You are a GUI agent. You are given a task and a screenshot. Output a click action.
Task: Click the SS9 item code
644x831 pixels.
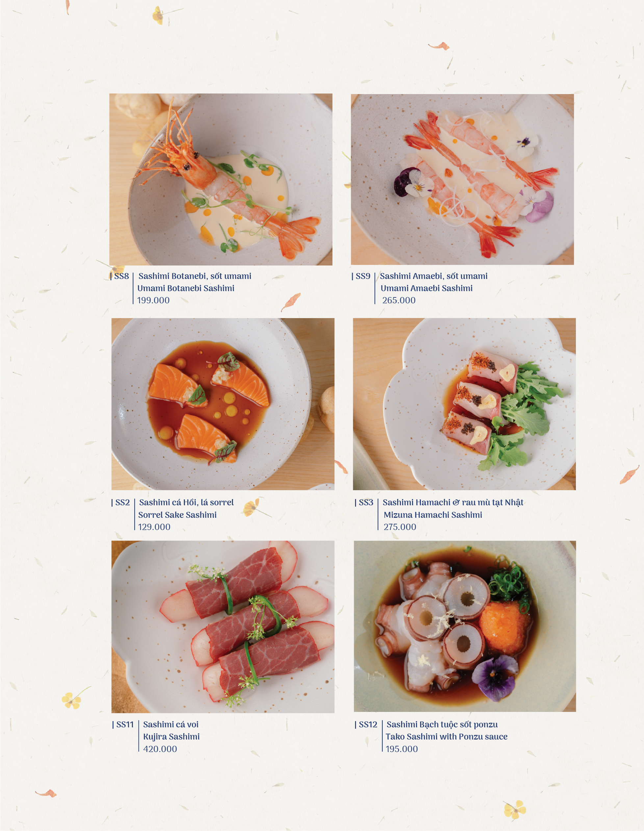pyautogui.click(x=363, y=276)
